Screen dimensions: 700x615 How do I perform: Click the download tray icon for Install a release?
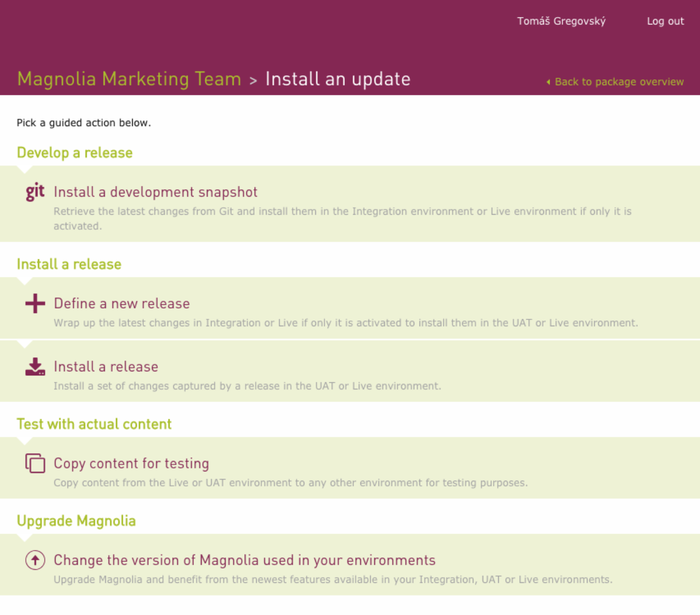pos(35,367)
